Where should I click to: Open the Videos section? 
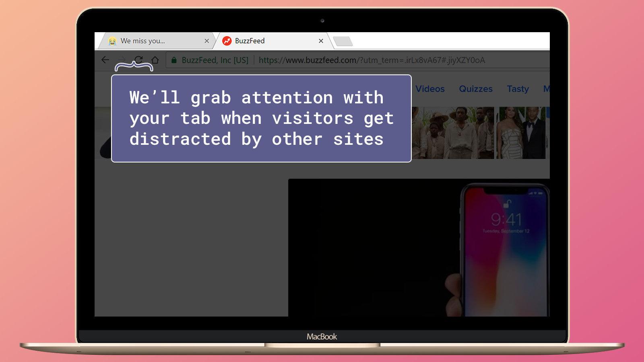[430, 89]
